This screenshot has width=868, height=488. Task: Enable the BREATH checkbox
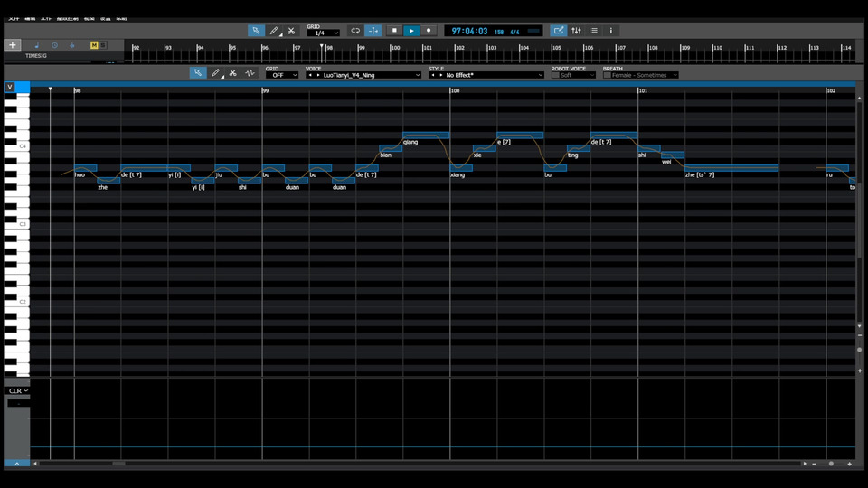607,75
